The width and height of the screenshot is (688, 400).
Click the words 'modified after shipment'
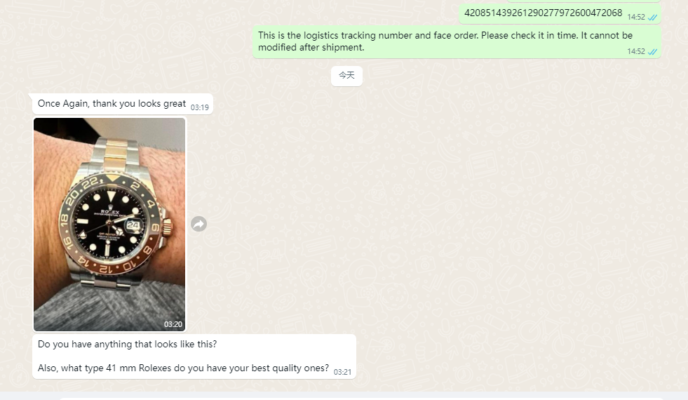pyautogui.click(x=311, y=47)
